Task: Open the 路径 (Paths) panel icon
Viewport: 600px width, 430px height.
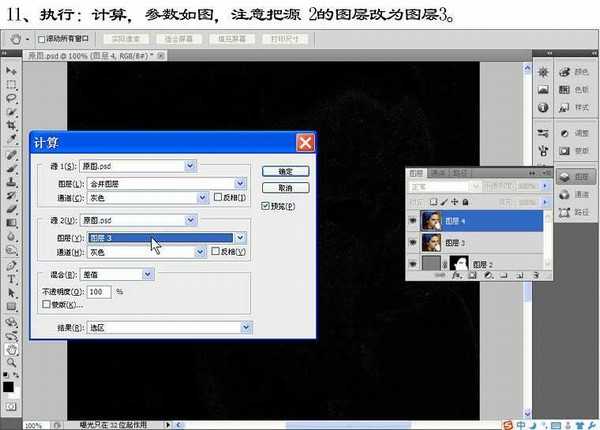Action: click(574, 212)
